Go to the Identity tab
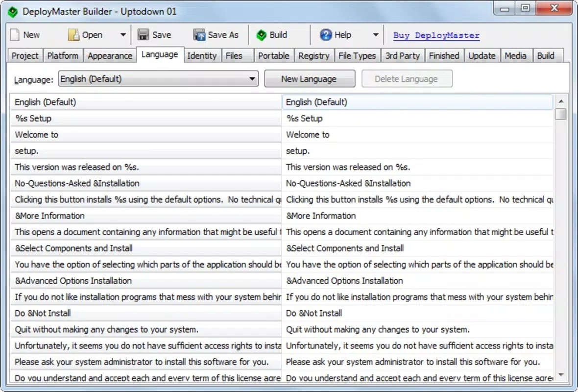The width and height of the screenshot is (578, 392). [202, 56]
